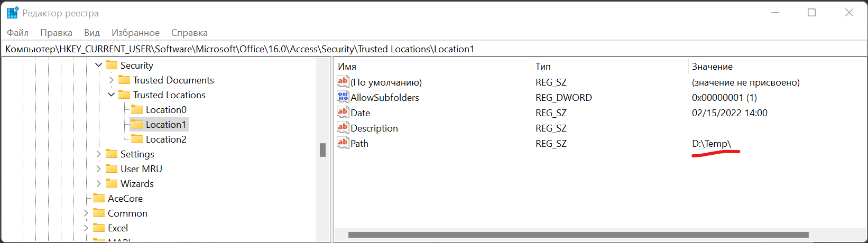Click the registry path address bar

click(433, 49)
